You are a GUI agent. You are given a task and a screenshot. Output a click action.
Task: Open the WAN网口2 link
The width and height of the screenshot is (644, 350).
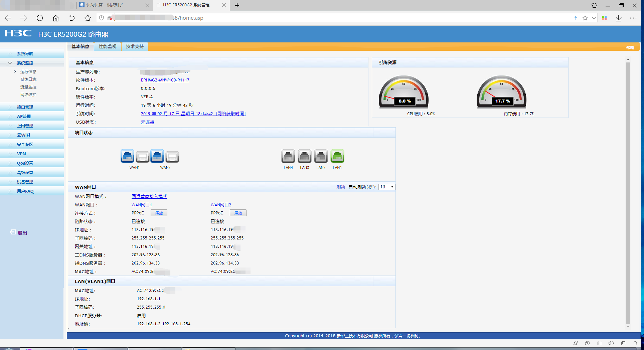click(221, 205)
